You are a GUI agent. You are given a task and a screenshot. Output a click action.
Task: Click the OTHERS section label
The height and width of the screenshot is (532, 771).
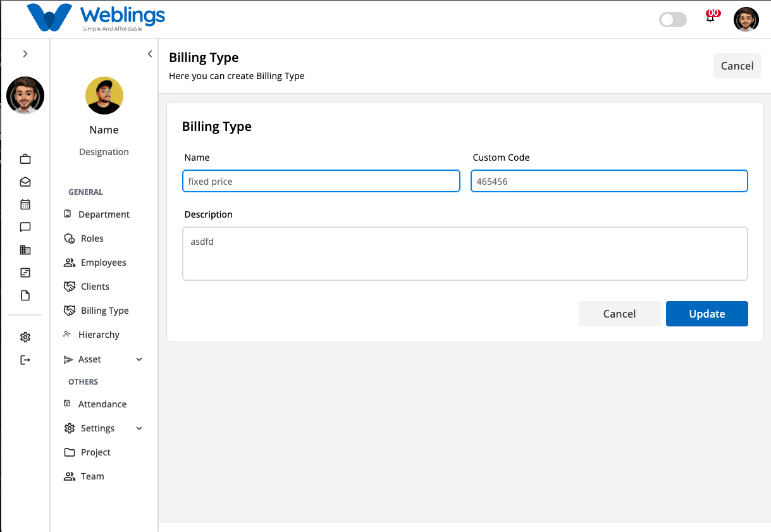coord(83,381)
